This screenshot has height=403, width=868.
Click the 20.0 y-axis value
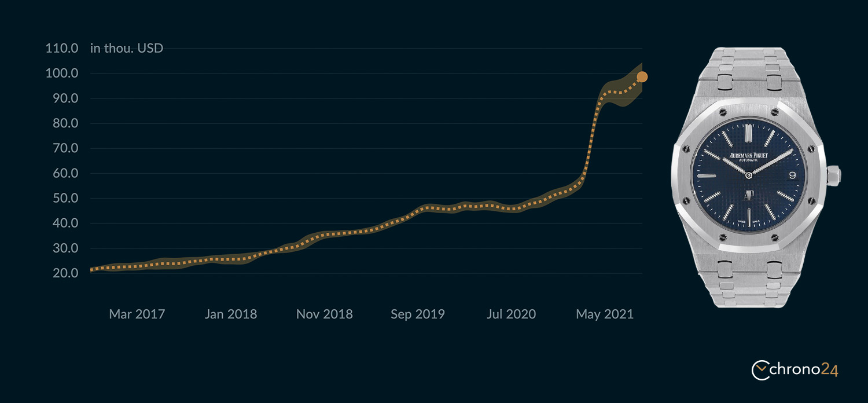tap(65, 273)
